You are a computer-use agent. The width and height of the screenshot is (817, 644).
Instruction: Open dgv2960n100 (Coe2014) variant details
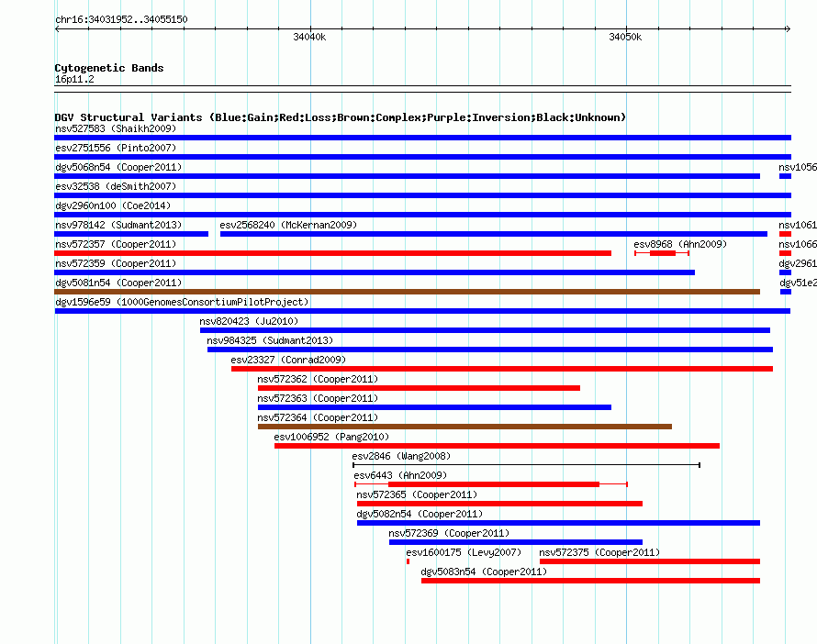click(x=113, y=205)
